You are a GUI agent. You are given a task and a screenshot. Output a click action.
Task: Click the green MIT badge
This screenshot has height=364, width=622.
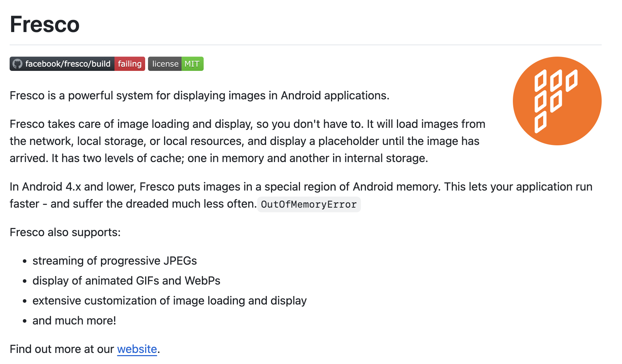pos(192,64)
